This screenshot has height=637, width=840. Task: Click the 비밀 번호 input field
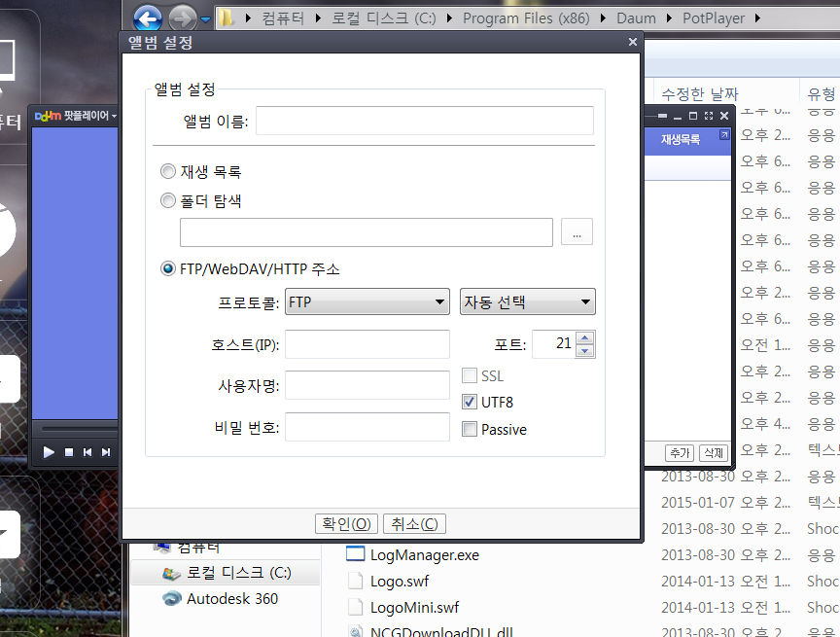[x=367, y=427]
